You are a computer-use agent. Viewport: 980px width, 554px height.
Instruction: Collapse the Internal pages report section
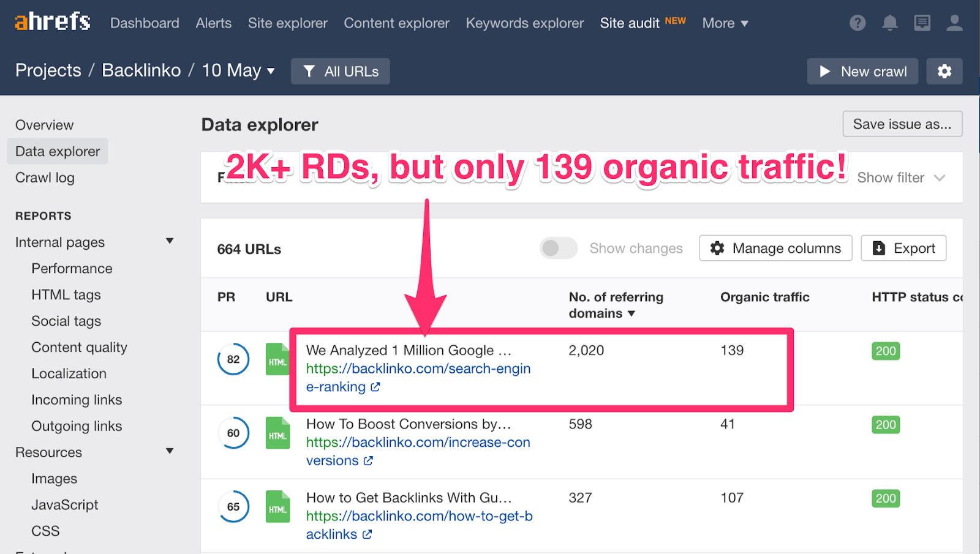click(x=170, y=242)
